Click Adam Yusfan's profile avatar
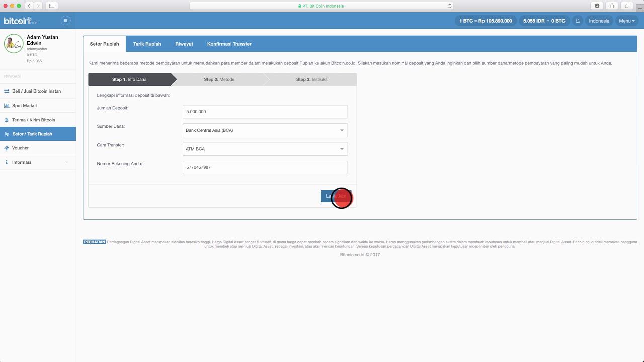The image size is (644, 362). tap(14, 44)
